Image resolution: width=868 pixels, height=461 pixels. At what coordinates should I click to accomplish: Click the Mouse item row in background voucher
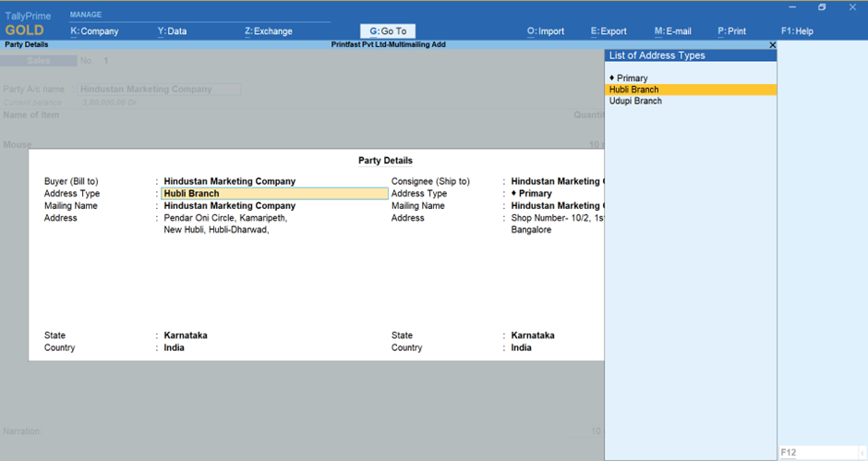pyautogui.click(x=18, y=145)
